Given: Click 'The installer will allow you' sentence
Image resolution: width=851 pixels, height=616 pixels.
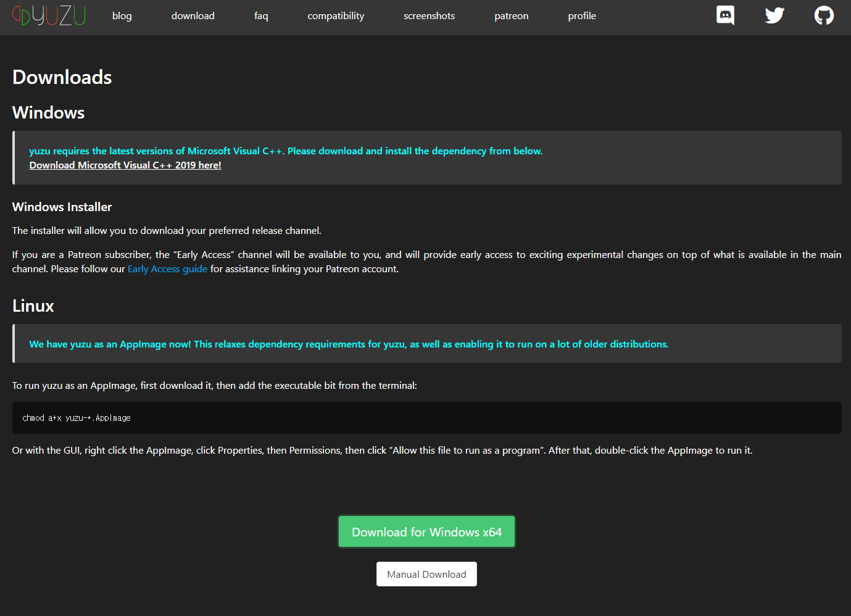Looking at the screenshot, I should (167, 231).
